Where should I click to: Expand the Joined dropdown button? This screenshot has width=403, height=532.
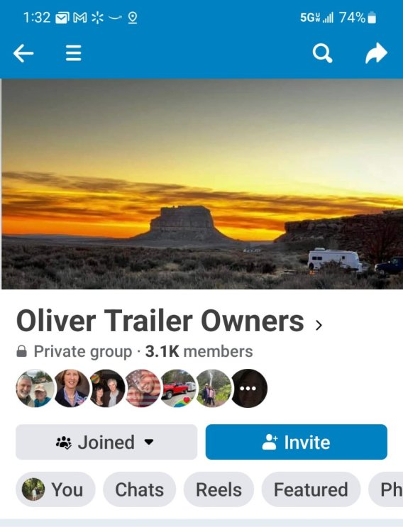[106, 442]
